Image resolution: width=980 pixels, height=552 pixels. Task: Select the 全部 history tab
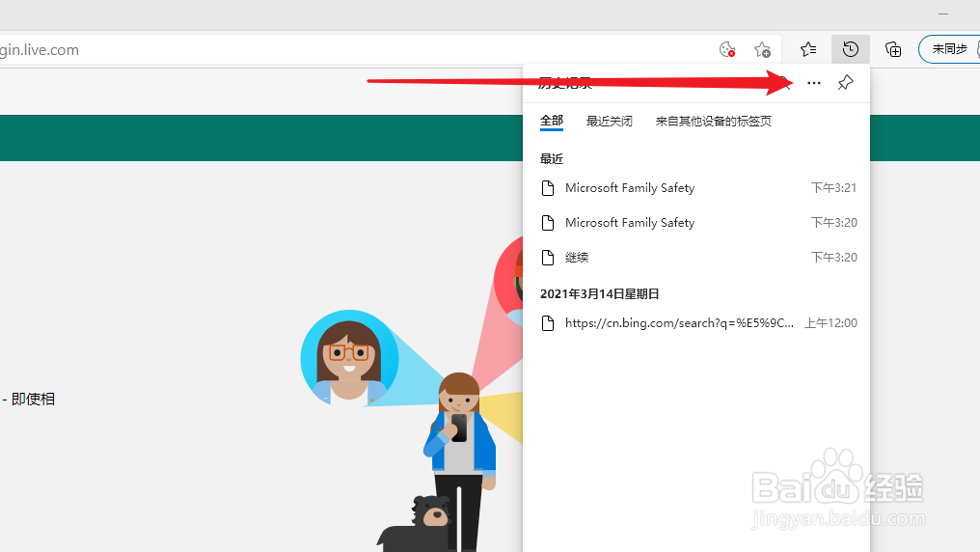(x=552, y=121)
